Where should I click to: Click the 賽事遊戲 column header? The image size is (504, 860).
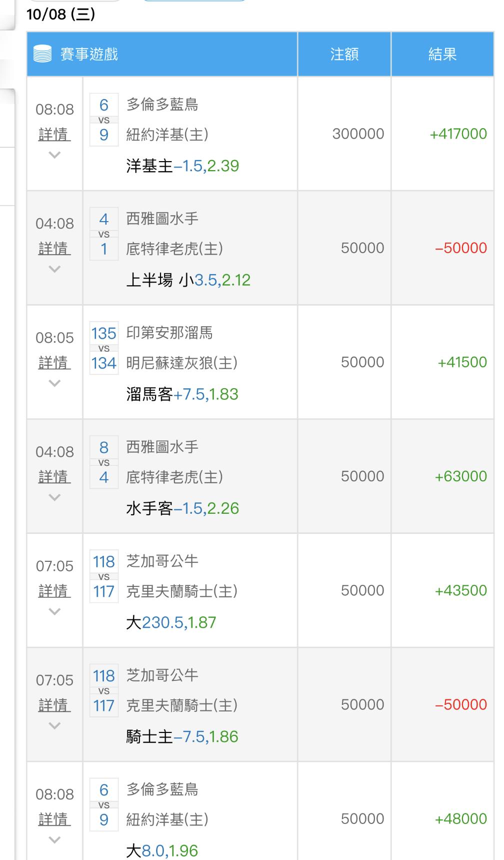(x=89, y=54)
